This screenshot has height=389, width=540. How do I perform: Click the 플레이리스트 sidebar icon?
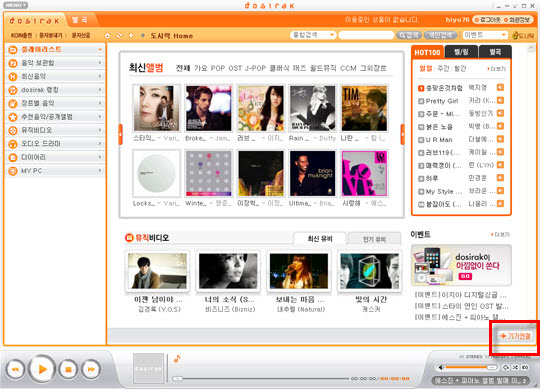pyautogui.click(x=13, y=50)
